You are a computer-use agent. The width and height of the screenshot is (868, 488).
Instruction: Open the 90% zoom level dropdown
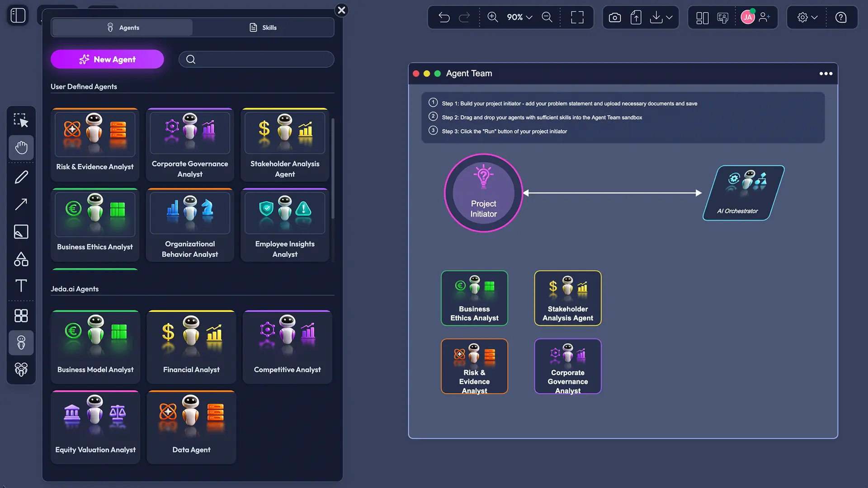point(519,17)
